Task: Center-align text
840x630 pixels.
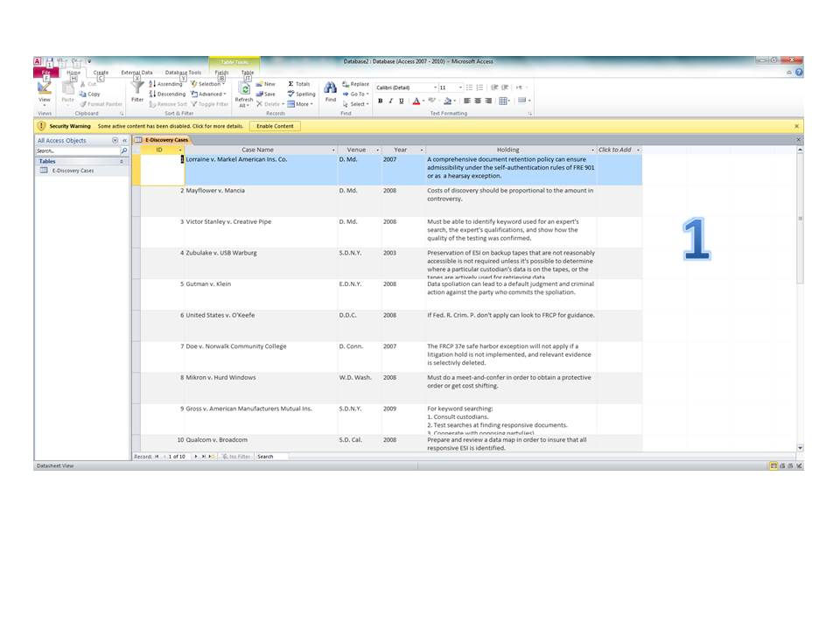Action: pos(478,101)
